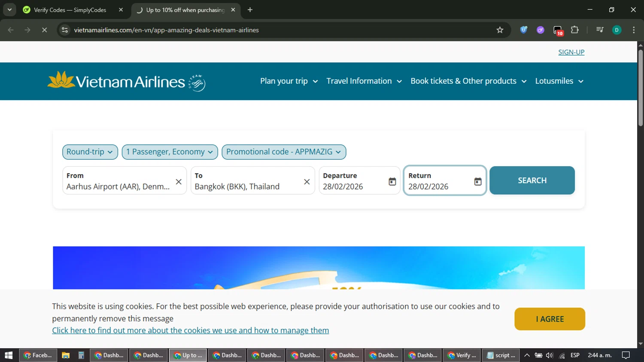Select the Up to 10% off tab
Viewport: 644px width, 362px height.
[185, 10]
